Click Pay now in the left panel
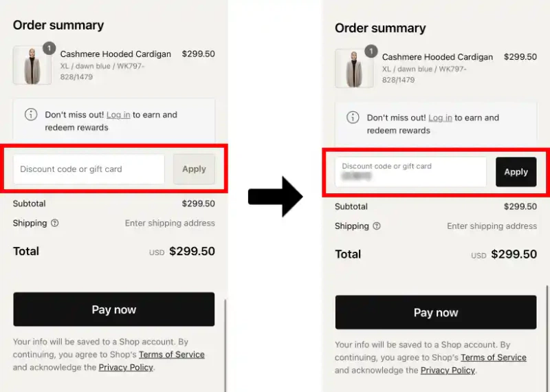This screenshot has height=392, width=550. tap(114, 309)
